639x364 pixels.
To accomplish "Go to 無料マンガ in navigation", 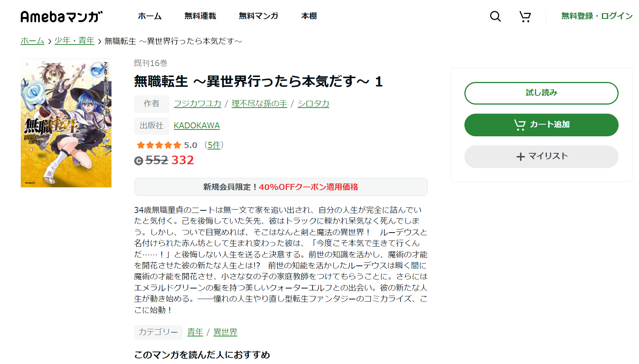I will pos(258,16).
